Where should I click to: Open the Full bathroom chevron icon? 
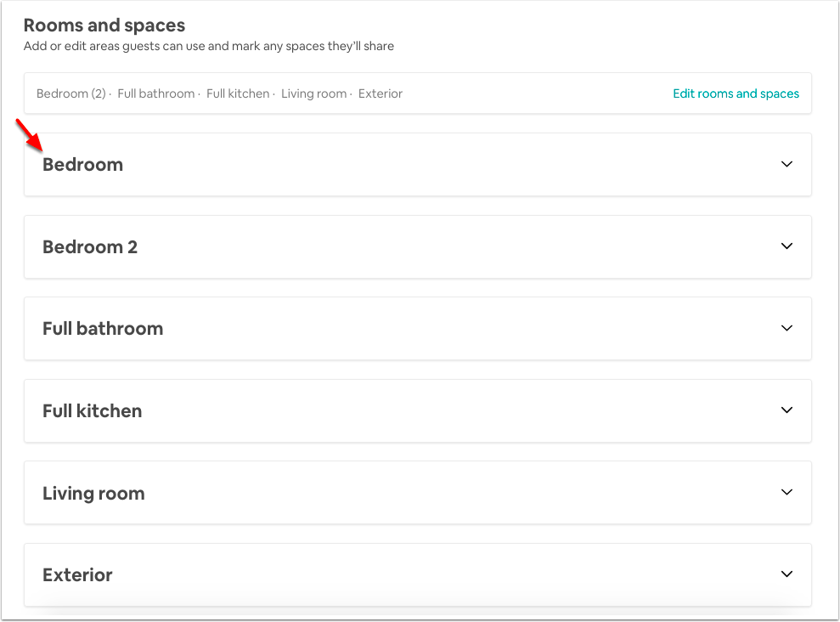pyautogui.click(x=786, y=328)
